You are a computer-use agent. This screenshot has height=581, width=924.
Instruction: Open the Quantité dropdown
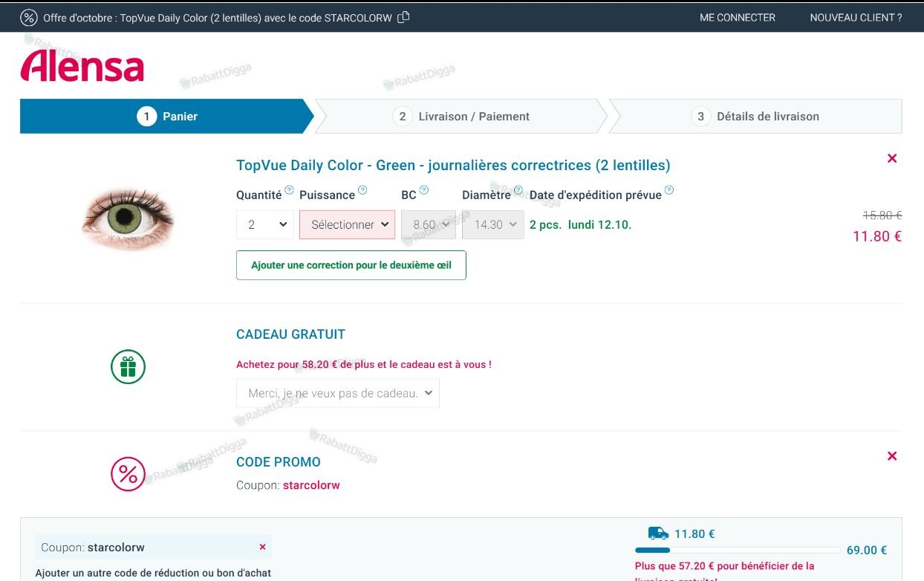pyautogui.click(x=265, y=224)
